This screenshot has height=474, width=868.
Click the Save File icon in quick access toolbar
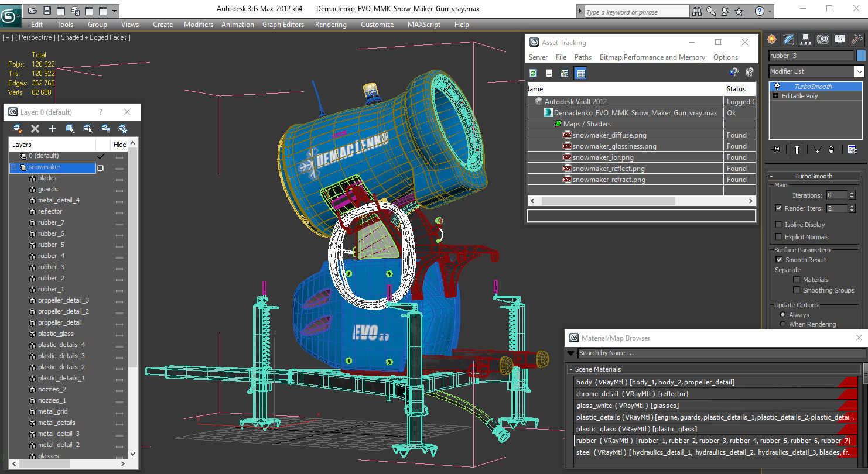47,11
